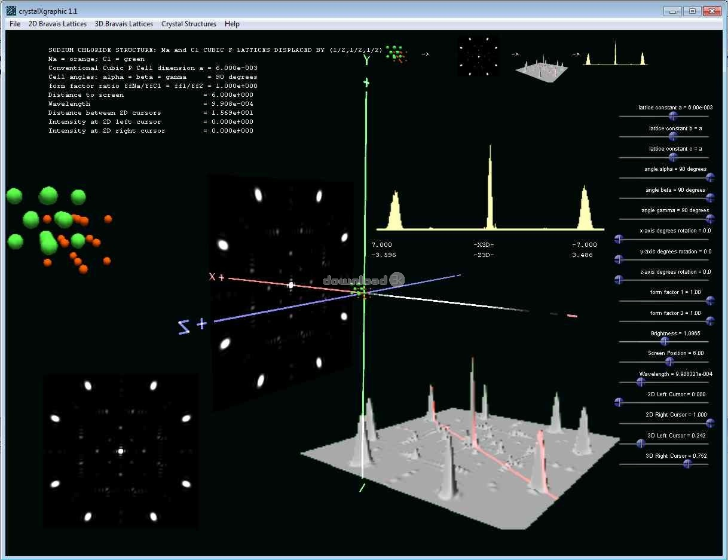Click the '-X3D-' graph axis label
This screenshot has height=560, width=728.
coord(484,245)
